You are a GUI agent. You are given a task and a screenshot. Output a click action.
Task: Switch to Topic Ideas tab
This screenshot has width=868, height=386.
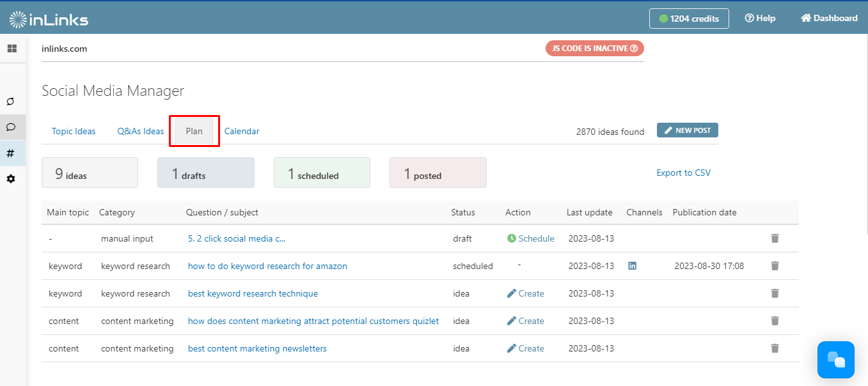(74, 131)
